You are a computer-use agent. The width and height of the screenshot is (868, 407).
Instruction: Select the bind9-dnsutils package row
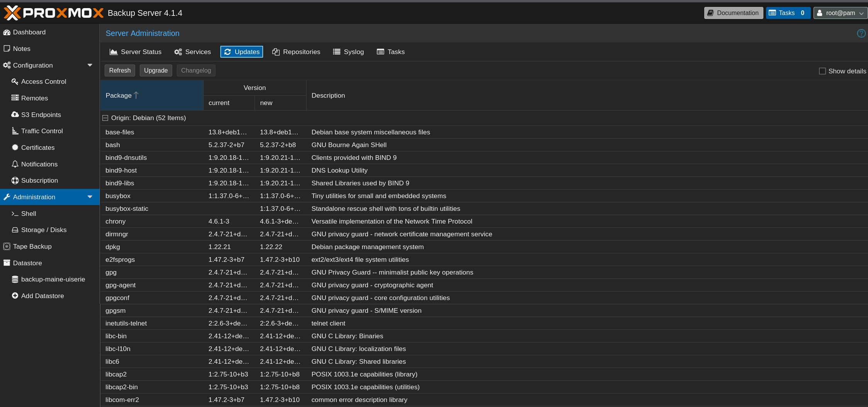point(484,158)
